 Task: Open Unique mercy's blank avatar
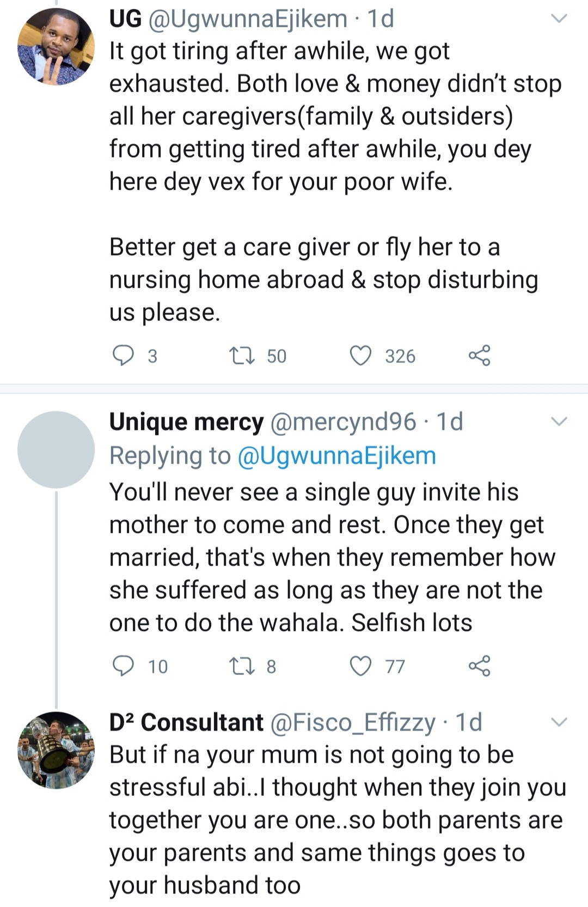coord(56,450)
